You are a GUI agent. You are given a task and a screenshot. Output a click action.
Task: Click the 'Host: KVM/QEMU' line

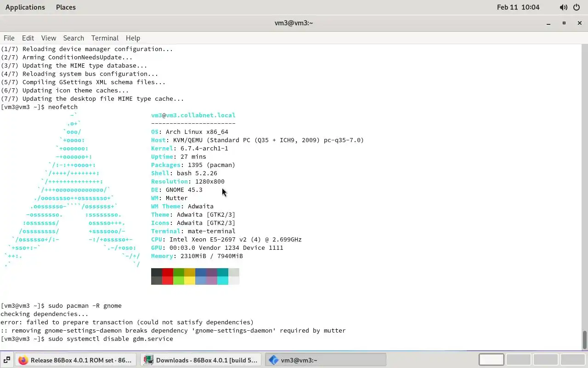point(258,140)
